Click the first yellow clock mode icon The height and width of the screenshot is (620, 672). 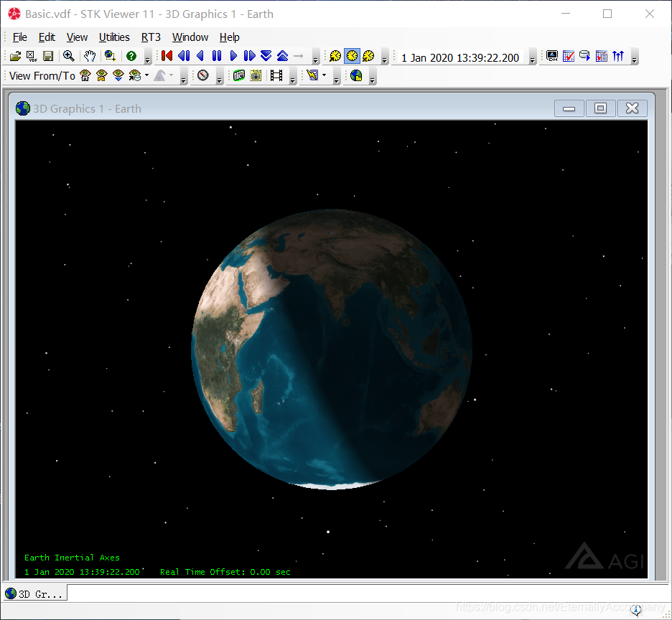(335, 56)
